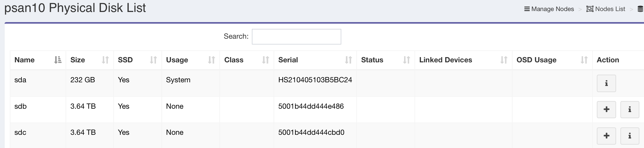This screenshot has width=644, height=148.
Task: Click info icon for sdb disk
Action: point(630,110)
